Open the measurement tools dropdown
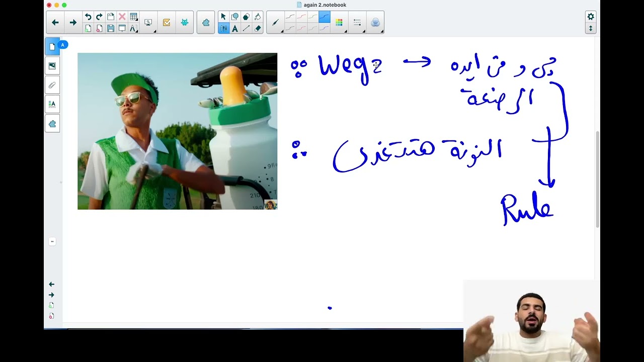This screenshot has width=644, height=362. coord(133,28)
